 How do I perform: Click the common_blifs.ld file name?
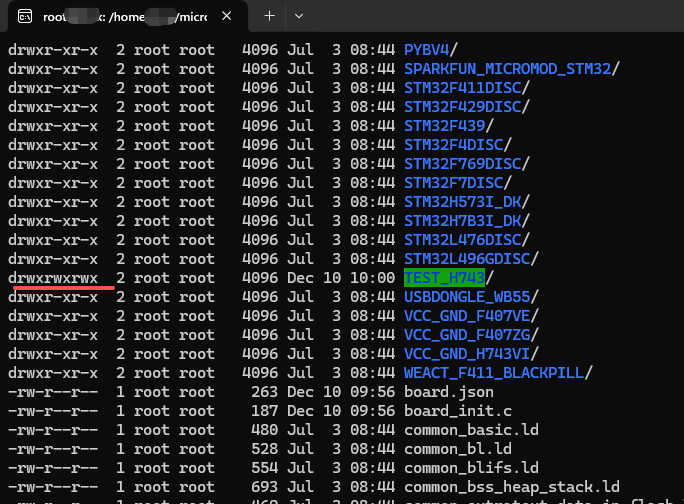tap(471, 468)
